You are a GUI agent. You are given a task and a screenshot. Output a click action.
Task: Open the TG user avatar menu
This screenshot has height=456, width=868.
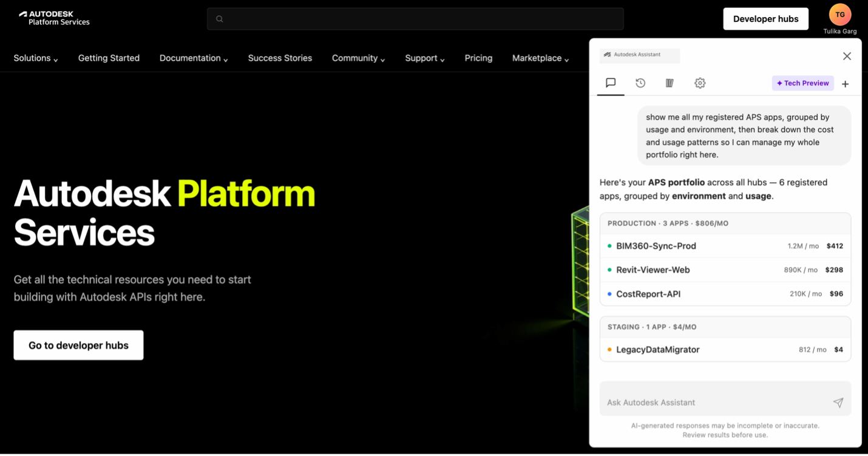pyautogui.click(x=840, y=15)
